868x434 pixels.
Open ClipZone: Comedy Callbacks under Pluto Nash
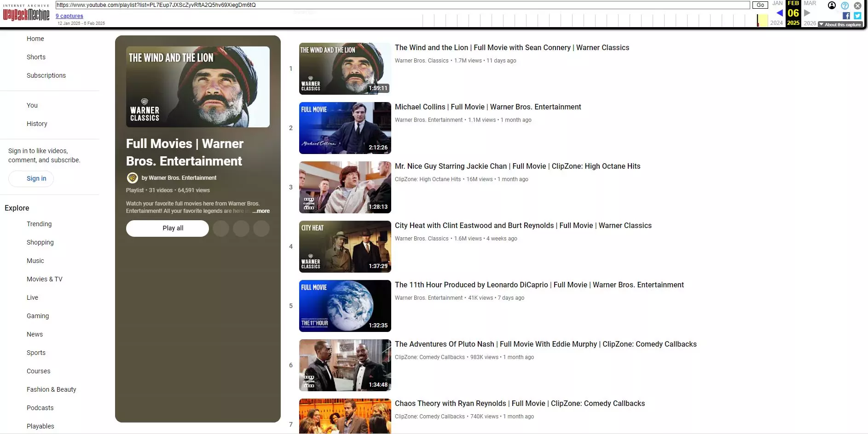430,357
